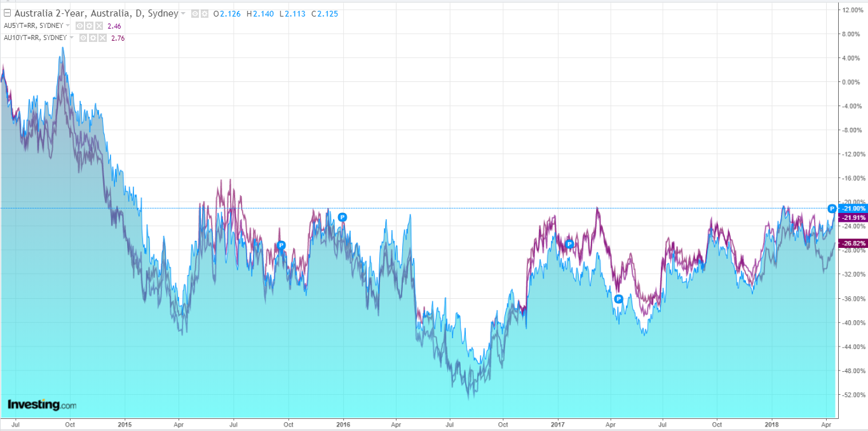
Task: Hide the AU5YT=RR series with eye icon
Action: point(79,25)
